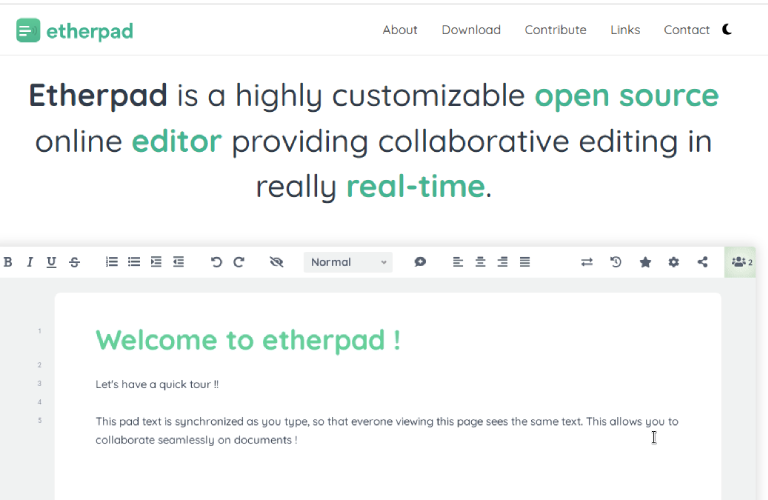
Task: Toggle bold formatting in the editor toolbar
Action: (x=8, y=262)
